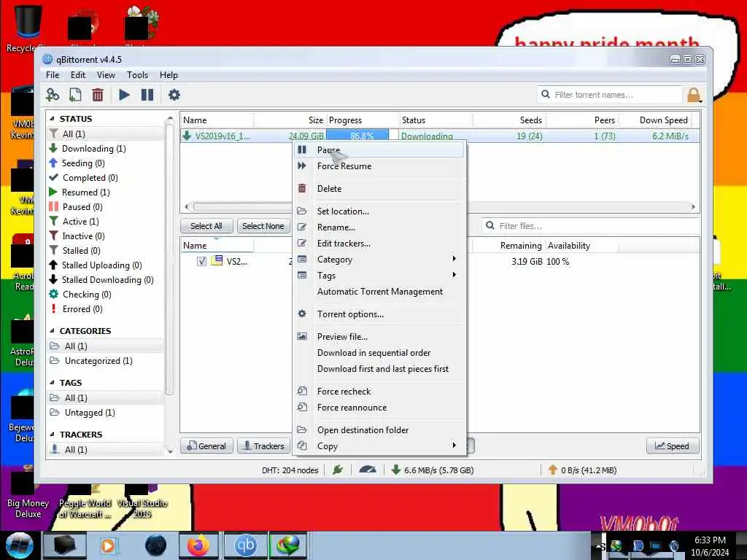The width and height of the screenshot is (747, 560).
Task: Toggle alternative speed limits speedometer icon
Action: pyautogui.click(x=368, y=470)
